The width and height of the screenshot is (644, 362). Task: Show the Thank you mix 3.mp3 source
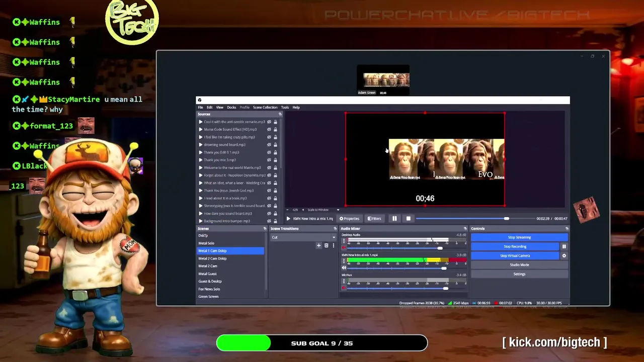pyautogui.click(x=269, y=160)
